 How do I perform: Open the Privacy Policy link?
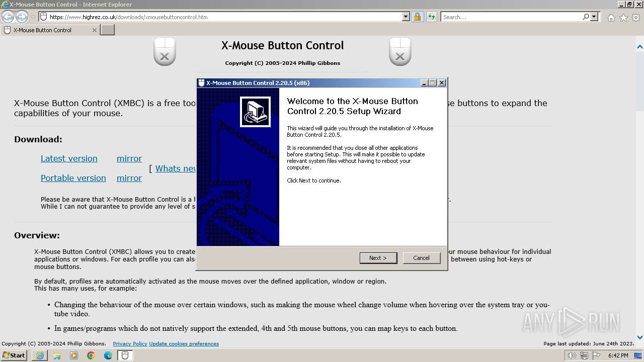pos(130,344)
